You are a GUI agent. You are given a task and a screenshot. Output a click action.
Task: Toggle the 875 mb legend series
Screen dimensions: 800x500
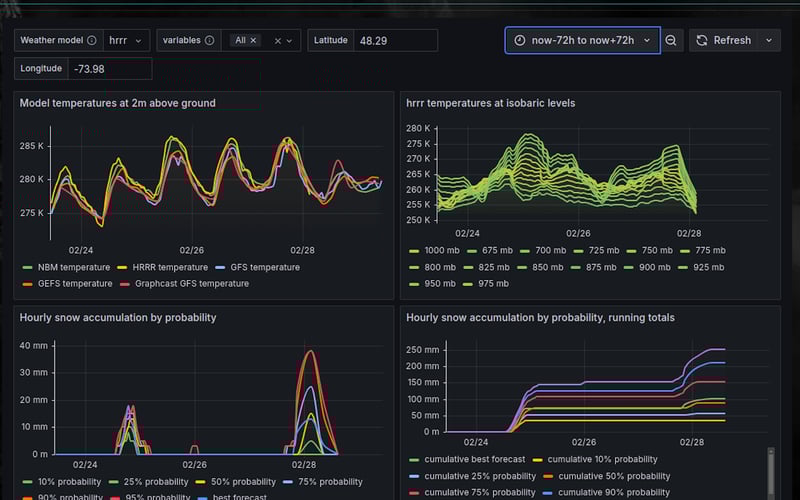point(601,267)
